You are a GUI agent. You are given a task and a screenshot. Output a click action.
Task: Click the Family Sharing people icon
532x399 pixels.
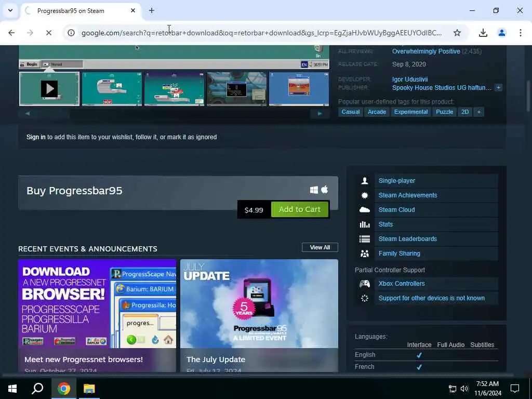(x=365, y=254)
